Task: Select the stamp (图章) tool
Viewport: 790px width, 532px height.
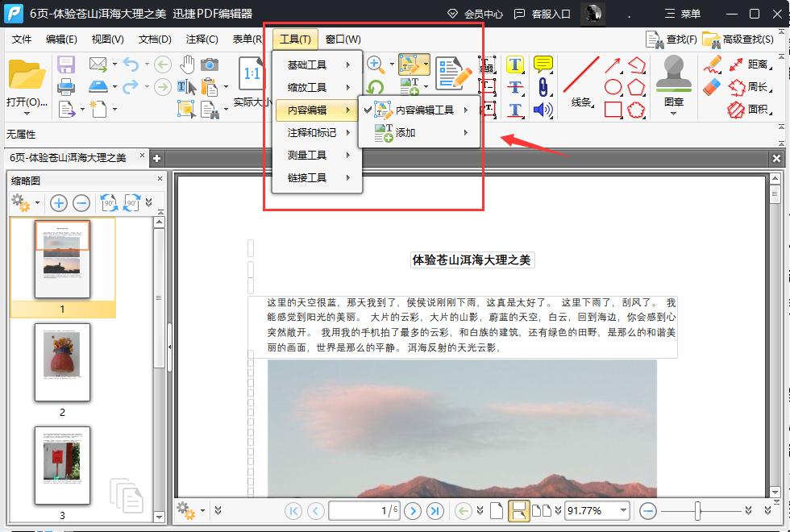Action: 674,73
